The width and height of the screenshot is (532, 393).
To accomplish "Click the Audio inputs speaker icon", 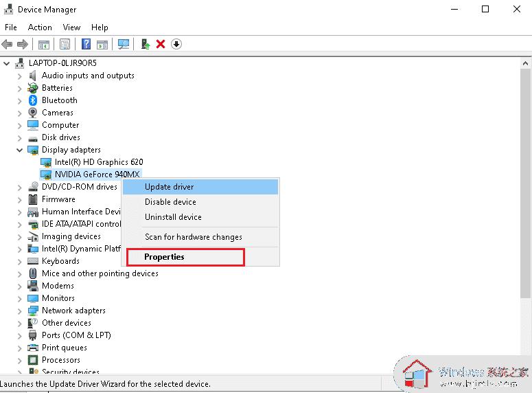I will pyautogui.click(x=32, y=76).
